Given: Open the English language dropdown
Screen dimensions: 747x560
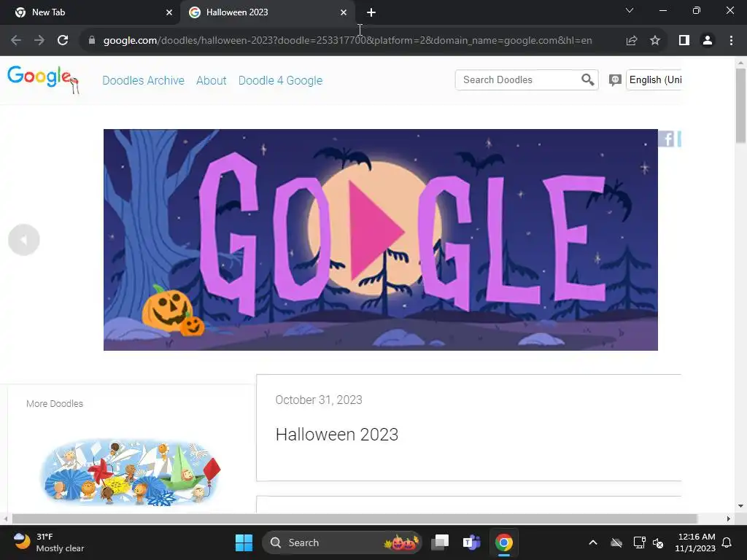Looking at the screenshot, I should pyautogui.click(x=654, y=80).
